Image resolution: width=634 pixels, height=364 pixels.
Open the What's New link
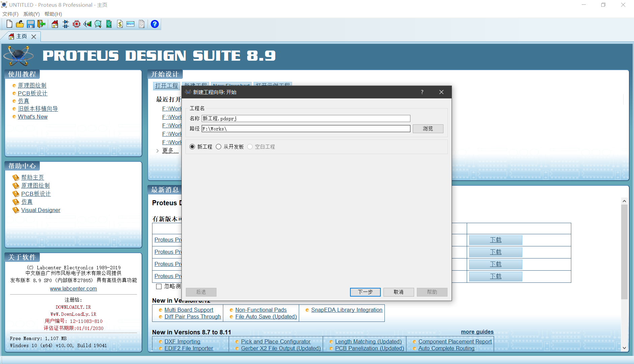[33, 117]
